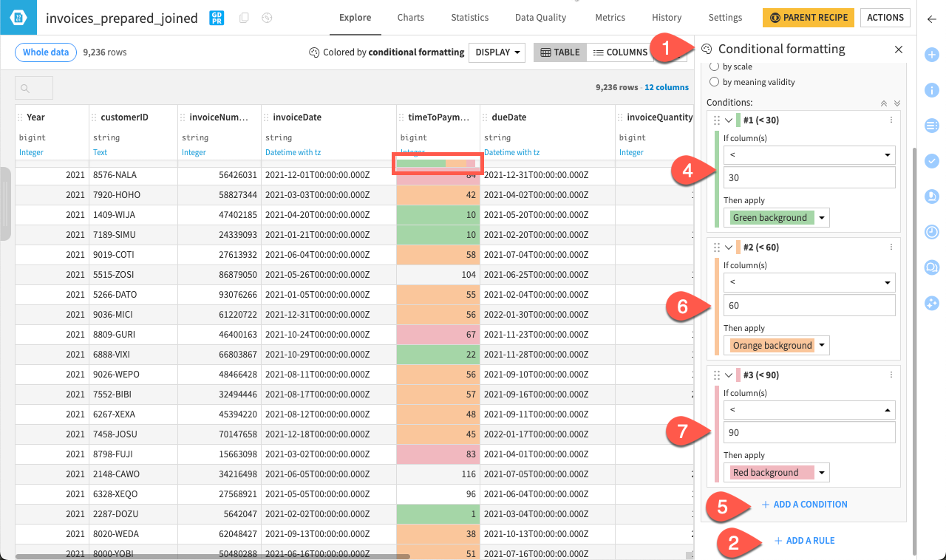Open the 'Green background' color swatch dropdown

820,217
